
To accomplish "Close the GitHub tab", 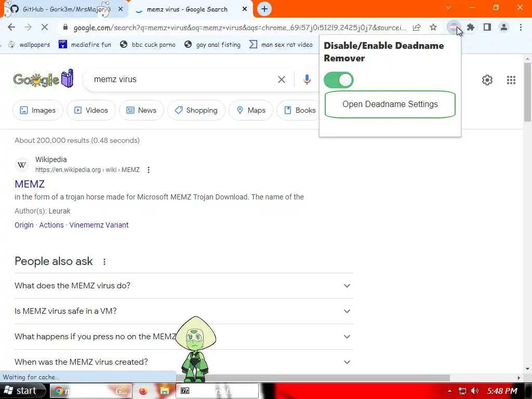I will (121, 9).
